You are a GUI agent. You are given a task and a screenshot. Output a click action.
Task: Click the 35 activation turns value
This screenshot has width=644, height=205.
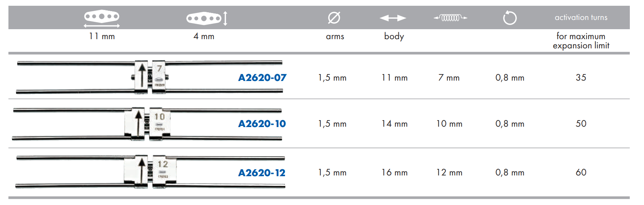point(581,78)
